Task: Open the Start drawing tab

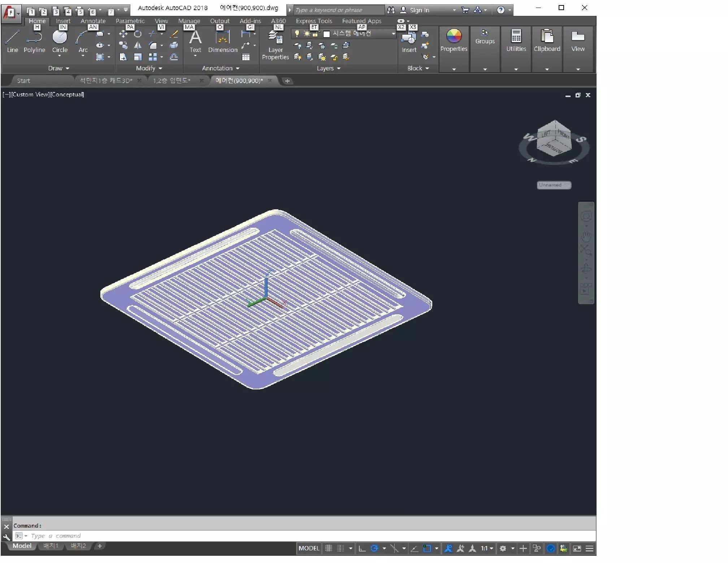Action: [23, 81]
